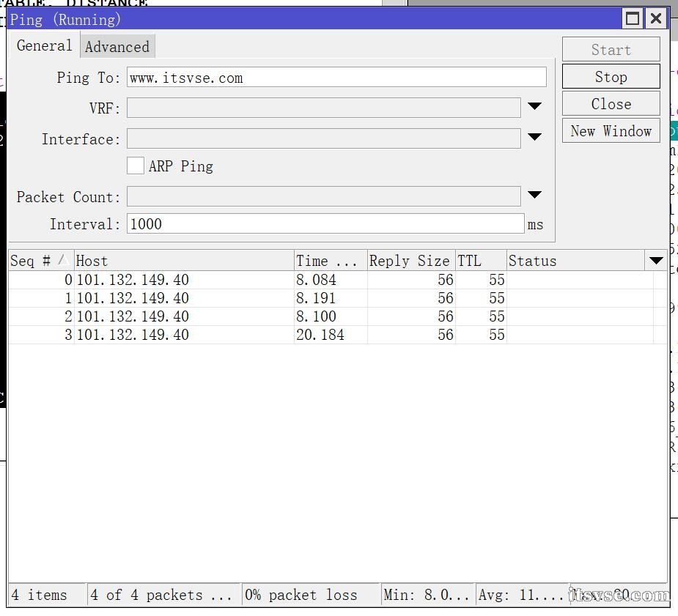Viewport: 678px width, 616px height.
Task: Switch to the Advanced tab
Action: tap(117, 47)
